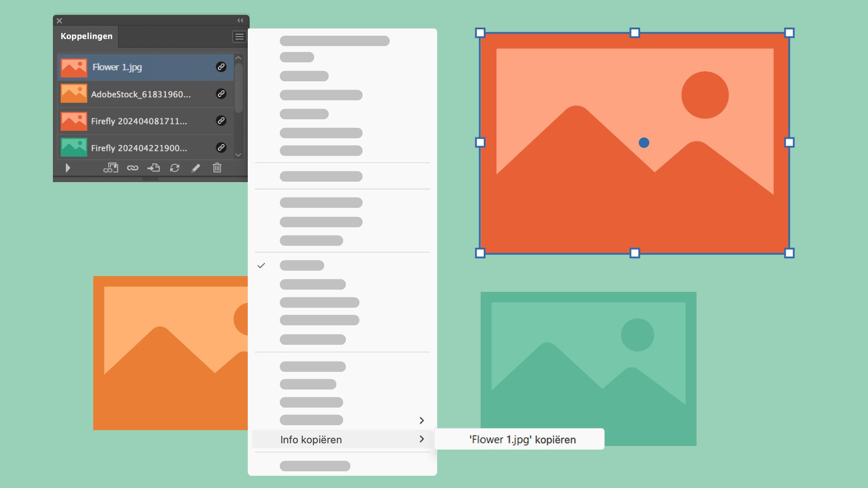Click the collapse panel arrows icon
The height and width of the screenshot is (488, 868).
(x=240, y=20)
